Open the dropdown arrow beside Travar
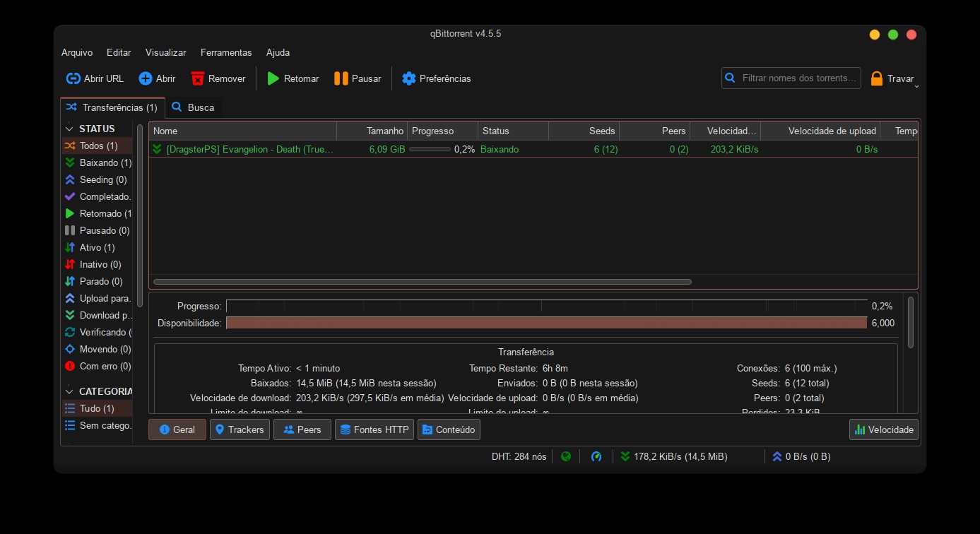Image resolution: width=980 pixels, height=534 pixels. (916, 85)
